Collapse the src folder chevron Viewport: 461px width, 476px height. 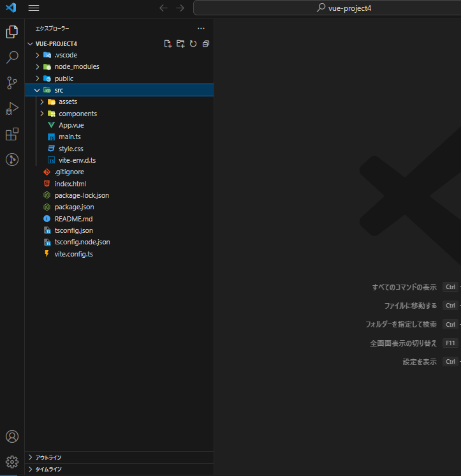click(x=37, y=90)
